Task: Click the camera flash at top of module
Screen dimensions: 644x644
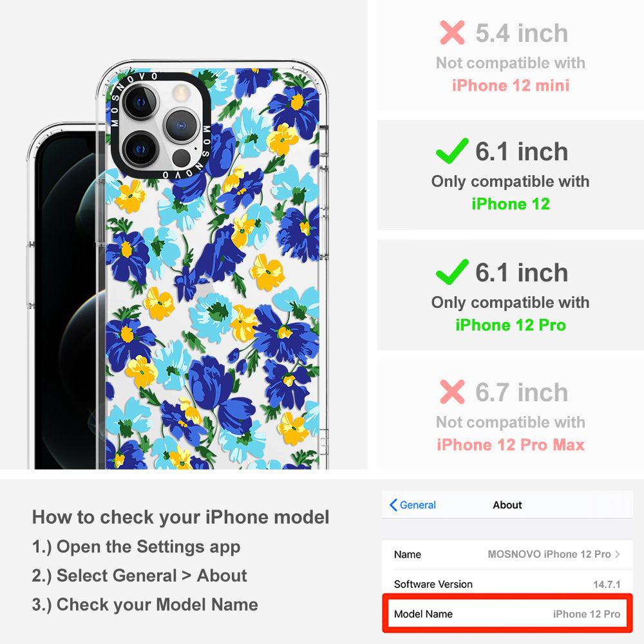Action: pyautogui.click(x=180, y=92)
